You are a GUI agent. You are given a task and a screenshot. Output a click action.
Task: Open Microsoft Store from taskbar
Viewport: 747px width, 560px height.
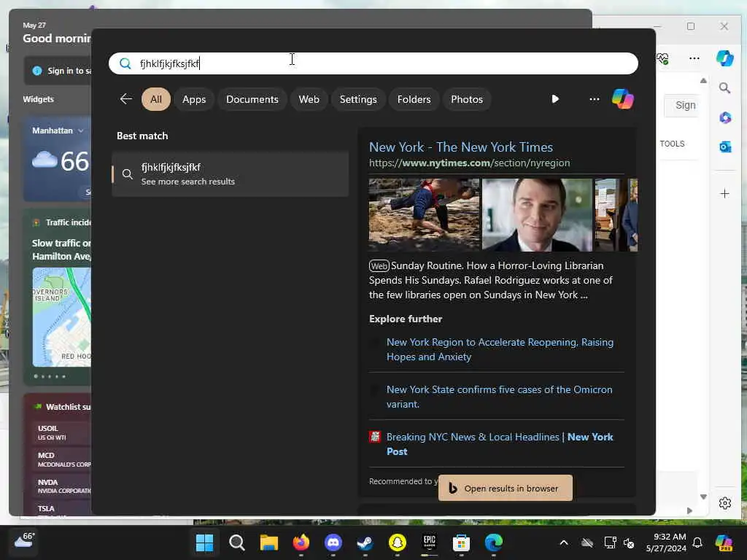click(x=461, y=542)
